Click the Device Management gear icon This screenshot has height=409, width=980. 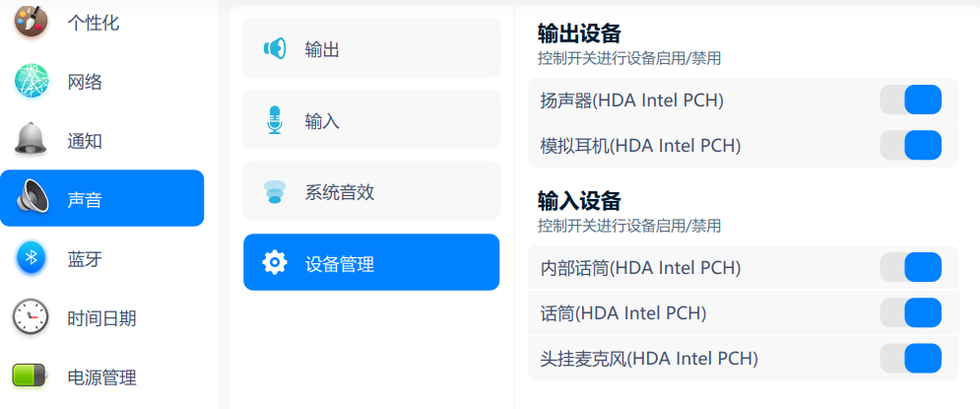point(275,263)
